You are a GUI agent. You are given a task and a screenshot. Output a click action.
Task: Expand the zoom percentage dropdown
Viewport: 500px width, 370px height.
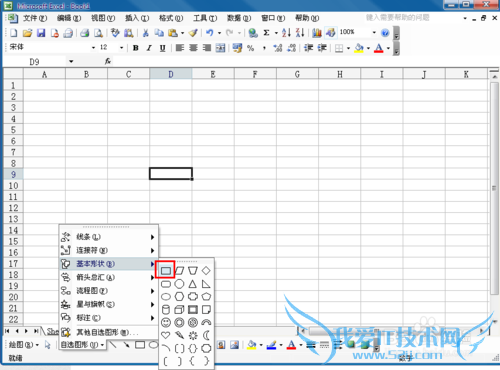pos(374,33)
